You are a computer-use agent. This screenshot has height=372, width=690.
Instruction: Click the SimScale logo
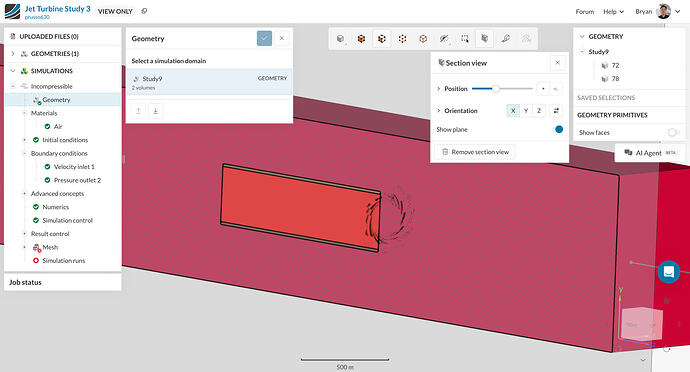pyautogui.click(x=12, y=11)
